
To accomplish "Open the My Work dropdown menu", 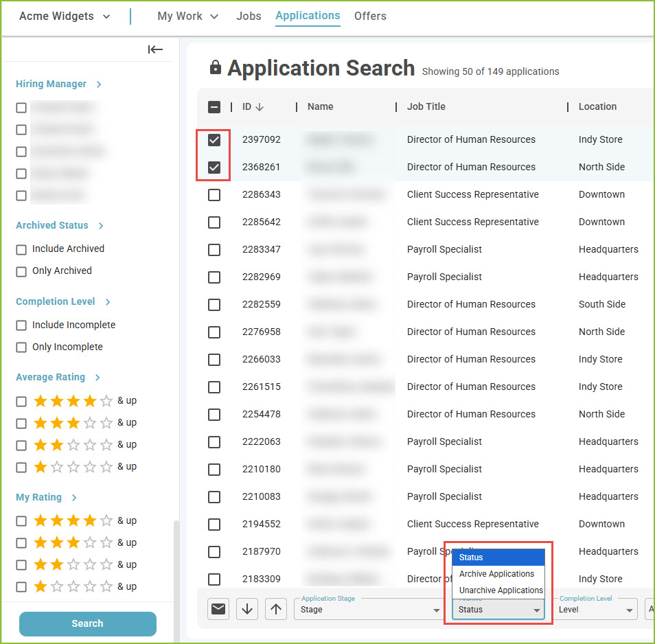I will pos(187,16).
